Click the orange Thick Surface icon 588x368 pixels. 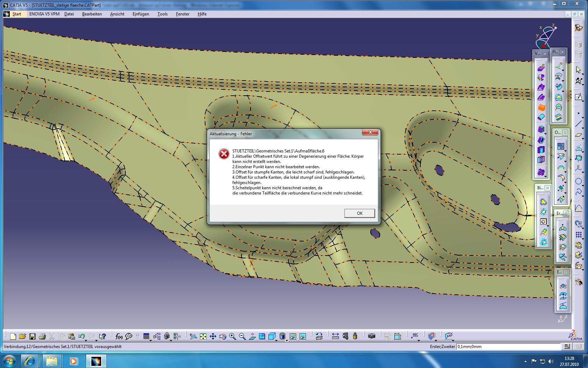point(541,107)
